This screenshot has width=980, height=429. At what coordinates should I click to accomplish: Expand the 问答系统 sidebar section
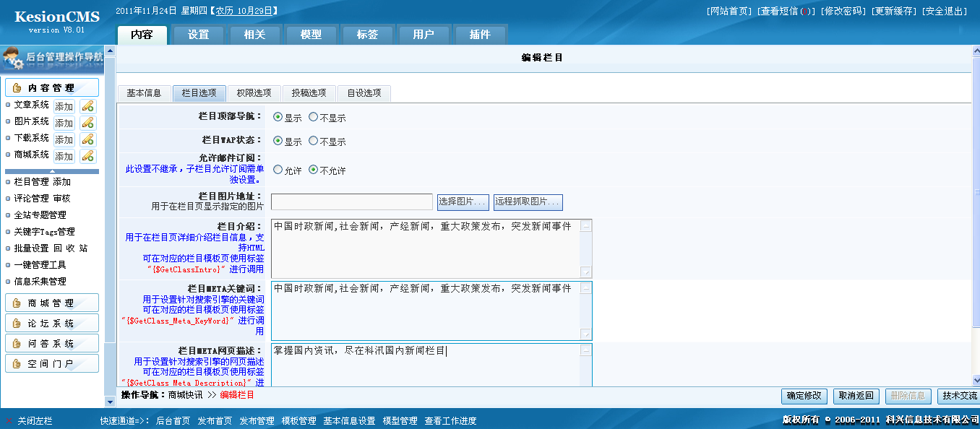[52, 344]
